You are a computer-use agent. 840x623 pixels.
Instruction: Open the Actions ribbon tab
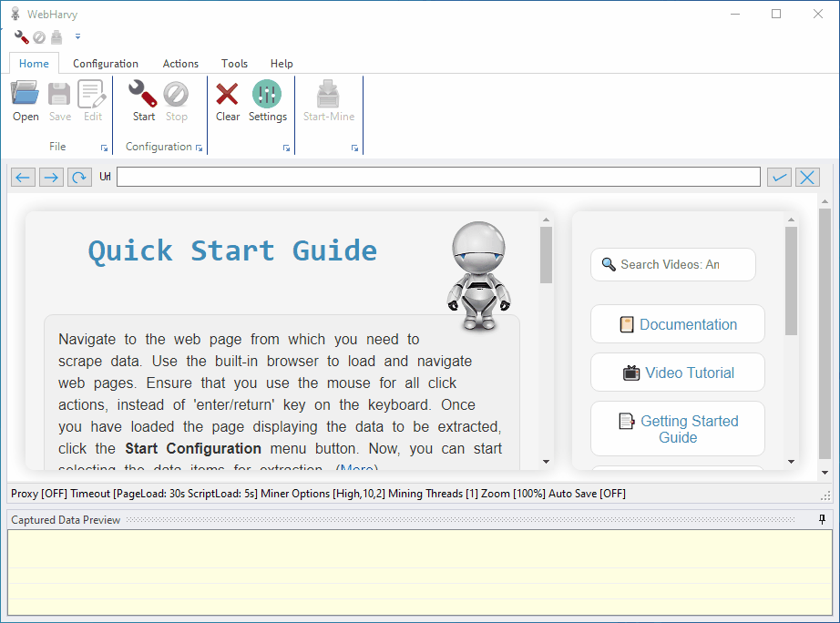[180, 63]
